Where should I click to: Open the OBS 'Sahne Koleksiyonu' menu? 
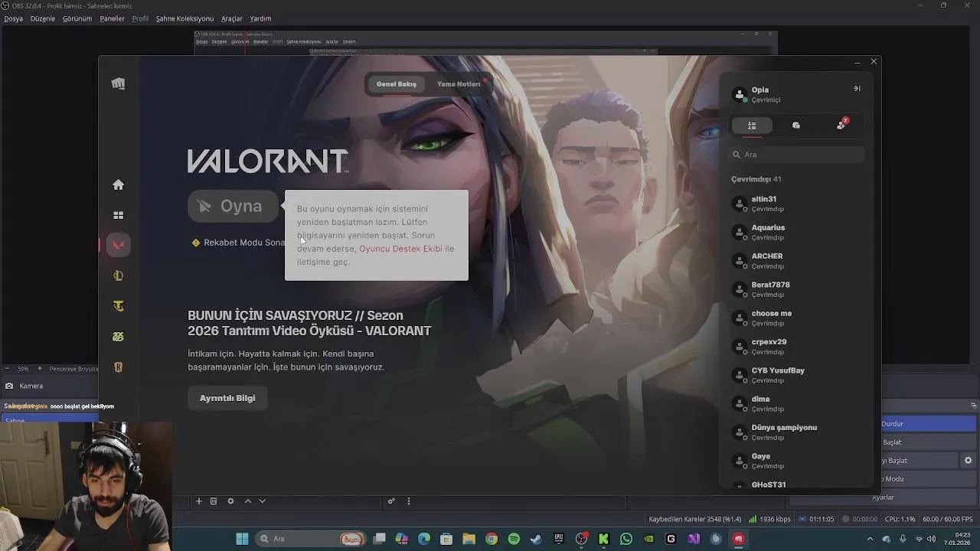185,18
